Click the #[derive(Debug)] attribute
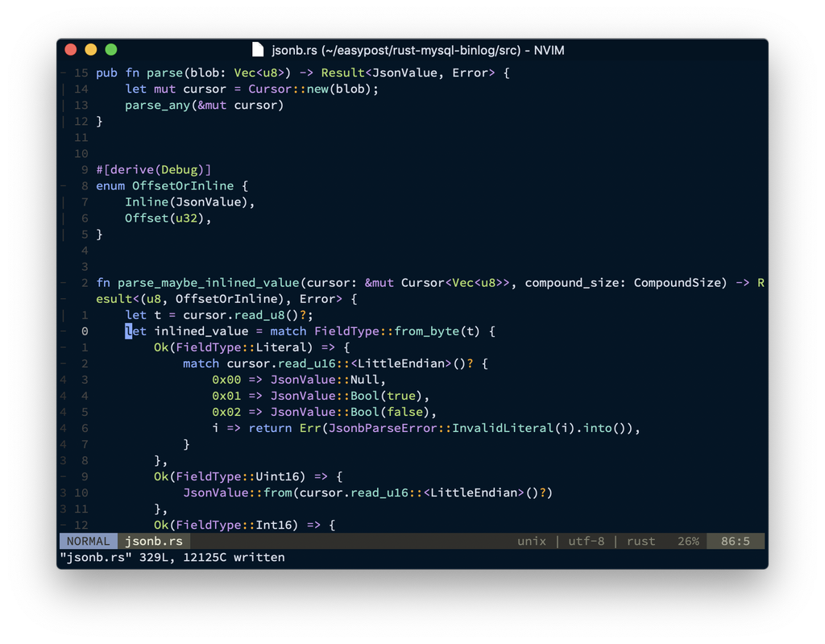The height and width of the screenshot is (644, 825). point(151,169)
